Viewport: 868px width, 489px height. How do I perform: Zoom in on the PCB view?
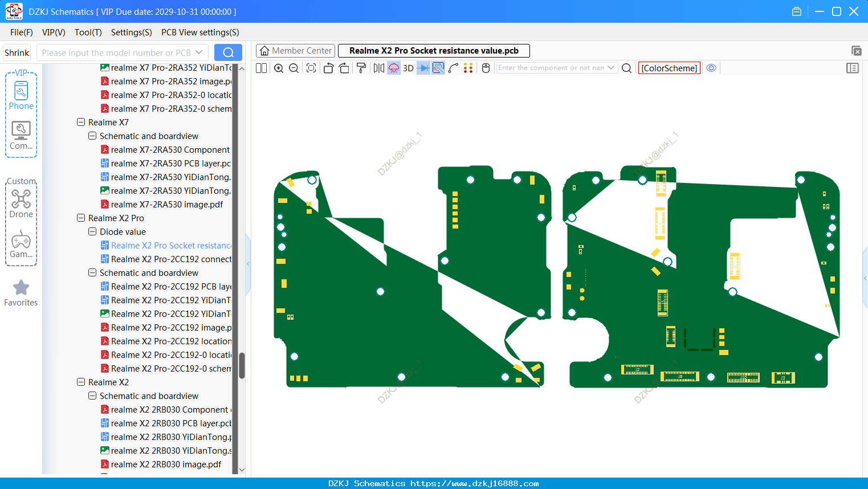coord(279,68)
